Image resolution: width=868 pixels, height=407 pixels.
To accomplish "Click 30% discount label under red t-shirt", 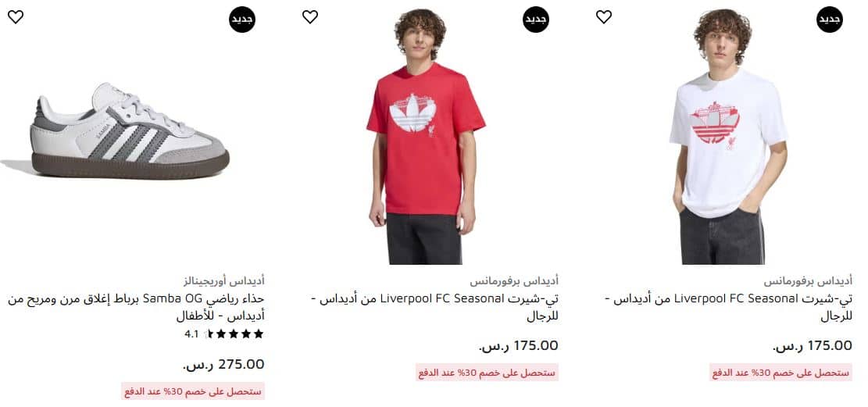I will click(488, 373).
